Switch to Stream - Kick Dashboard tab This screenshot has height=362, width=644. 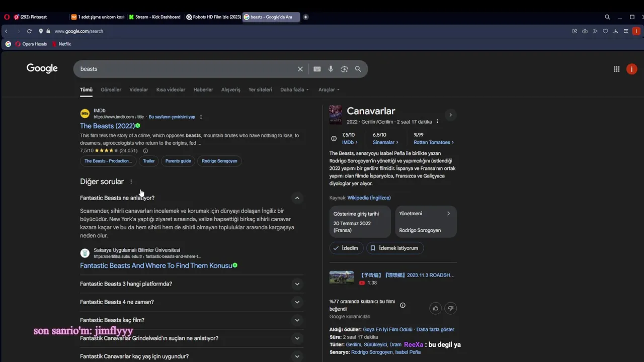pos(155,17)
